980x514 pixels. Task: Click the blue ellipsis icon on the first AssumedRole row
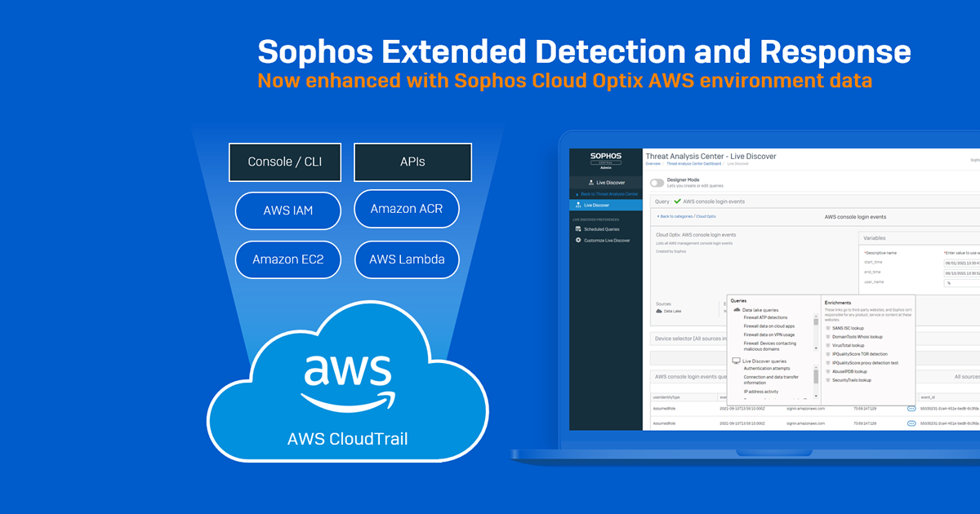point(911,408)
